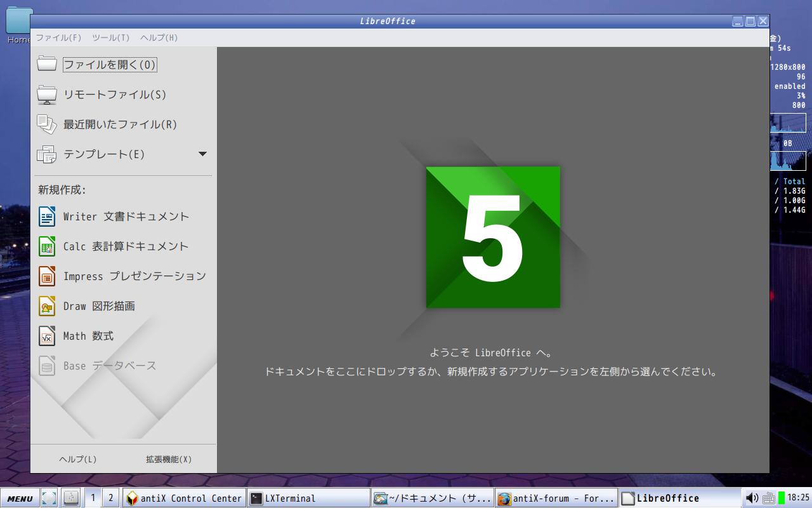Click the LibreOffice title bar text
The height and width of the screenshot is (508, 812).
(388, 21)
